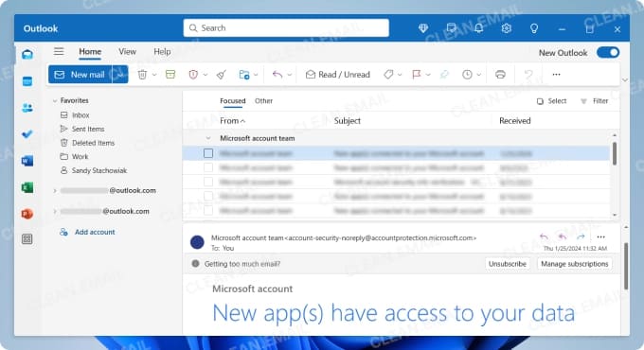
Task: Open the Tips lightbulb icon
Action: coord(533,28)
